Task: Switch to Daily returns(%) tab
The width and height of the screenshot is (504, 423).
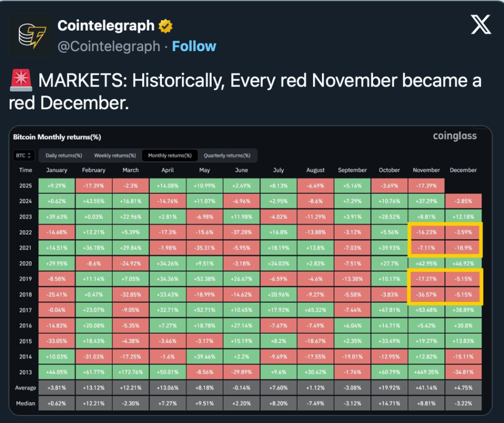Action: point(63,155)
